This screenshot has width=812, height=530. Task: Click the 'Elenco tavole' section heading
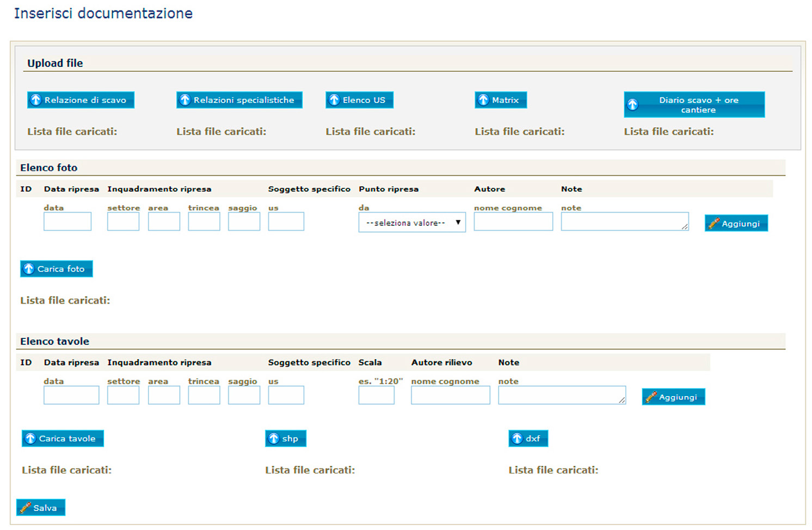(x=54, y=341)
